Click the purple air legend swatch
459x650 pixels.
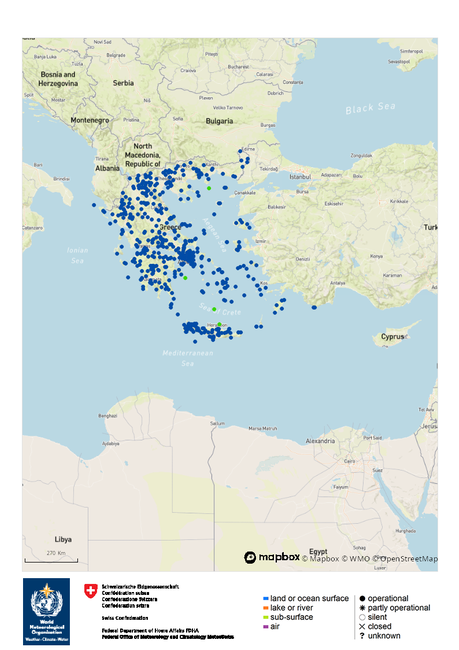(x=266, y=627)
